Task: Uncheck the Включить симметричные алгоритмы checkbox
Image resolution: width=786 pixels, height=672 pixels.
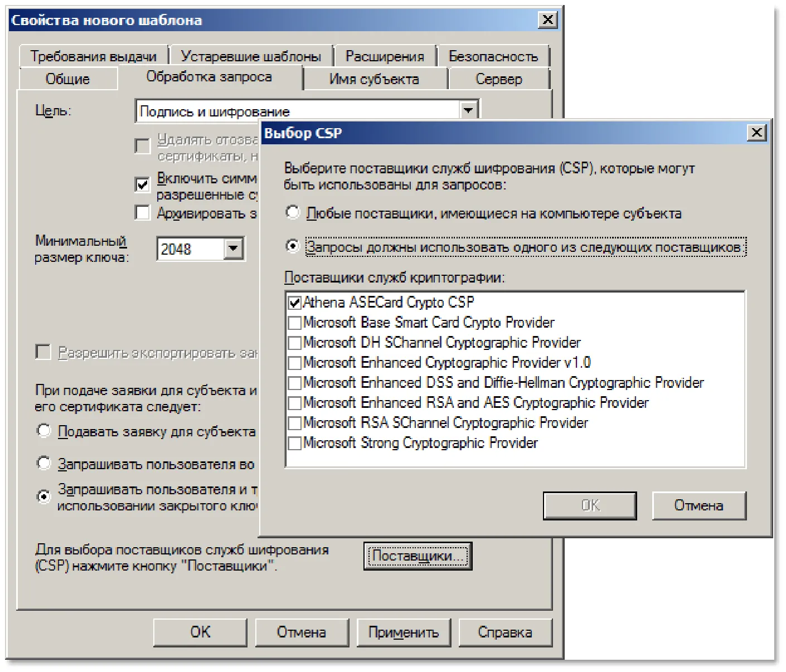Action: [x=143, y=184]
